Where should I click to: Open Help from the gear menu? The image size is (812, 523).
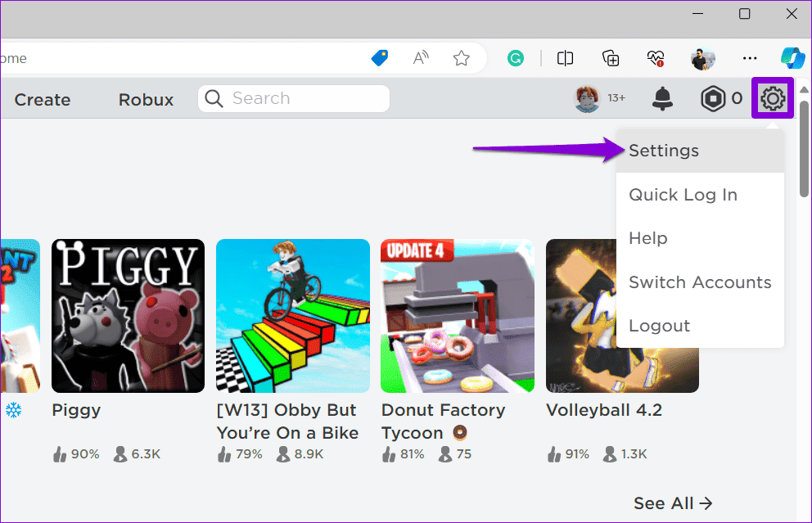tap(700, 238)
